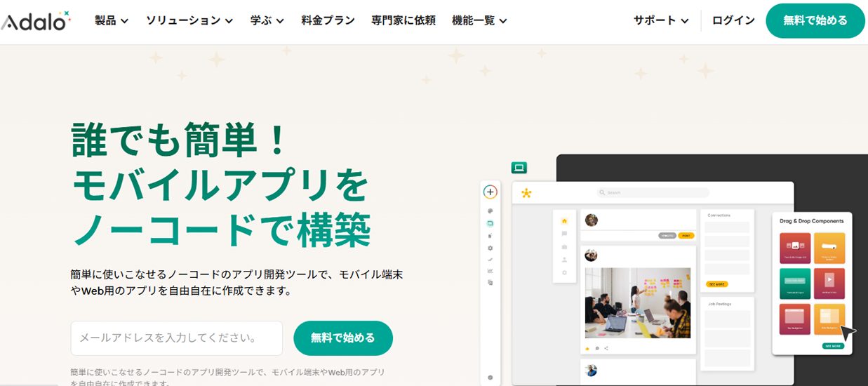Click 無料で始める button in header
Screen dimensions: 868x386
(815, 21)
